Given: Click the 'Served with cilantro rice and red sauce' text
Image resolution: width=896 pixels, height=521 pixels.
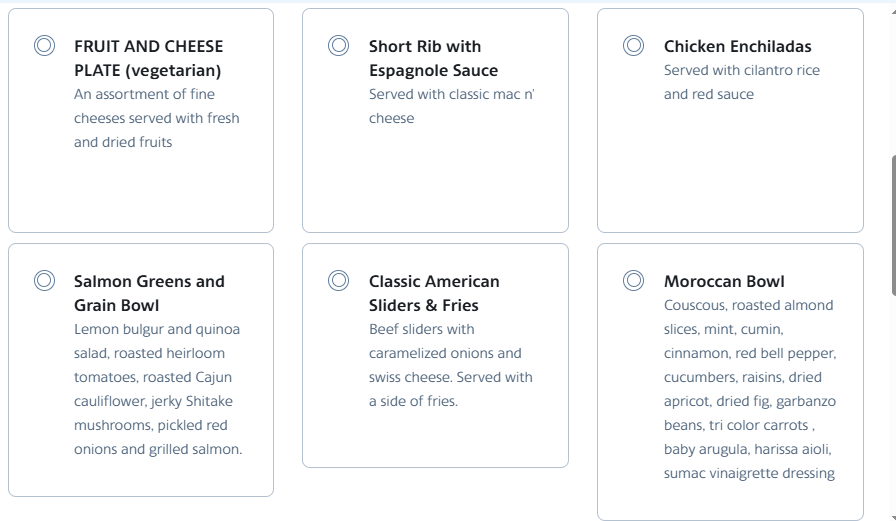Looking at the screenshot, I should (741, 82).
